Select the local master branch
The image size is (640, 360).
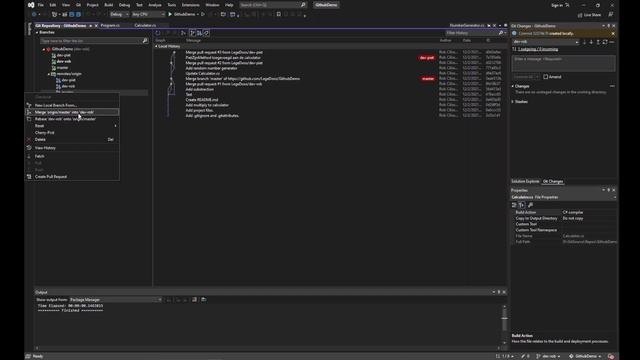[62, 68]
